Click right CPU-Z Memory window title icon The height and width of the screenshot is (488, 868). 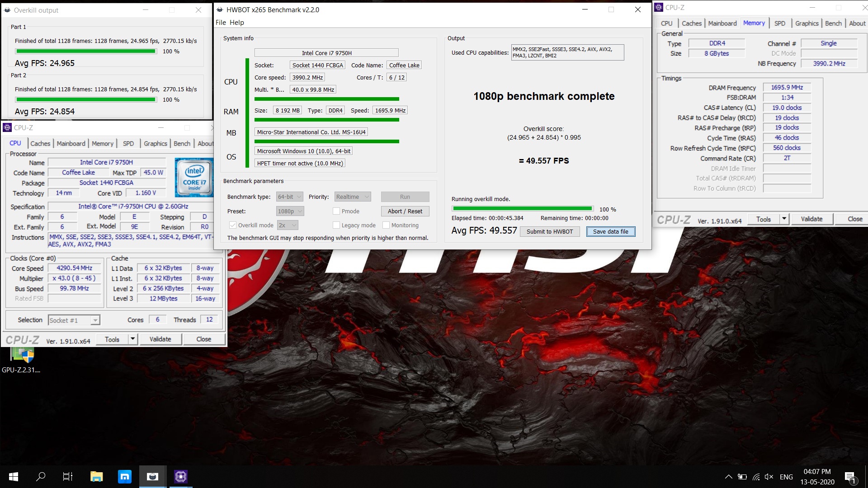pyautogui.click(x=659, y=7)
